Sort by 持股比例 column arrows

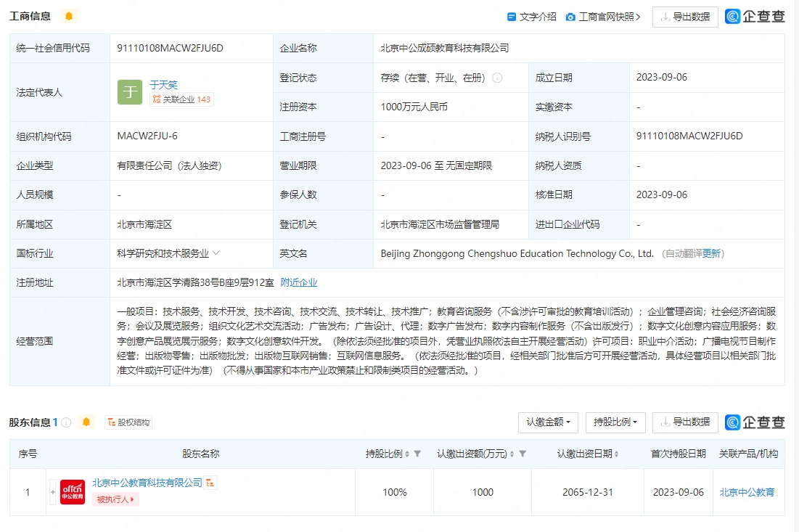tap(406, 454)
